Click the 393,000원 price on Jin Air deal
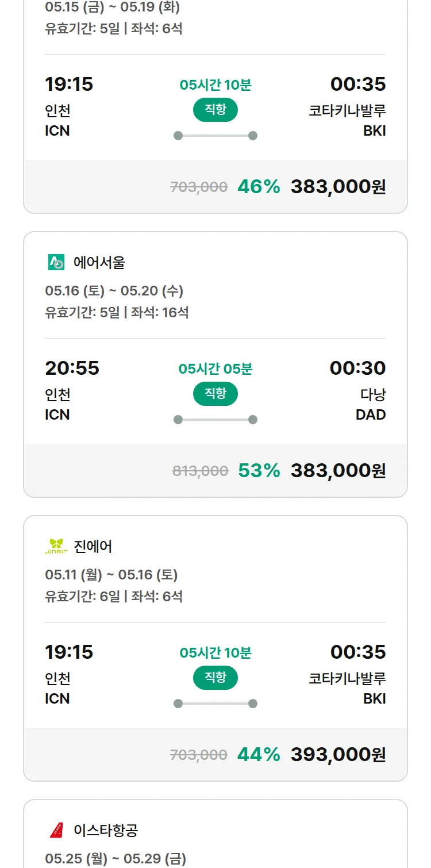Image resolution: width=431 pixels, height=868 pixels. pos(338,755)
